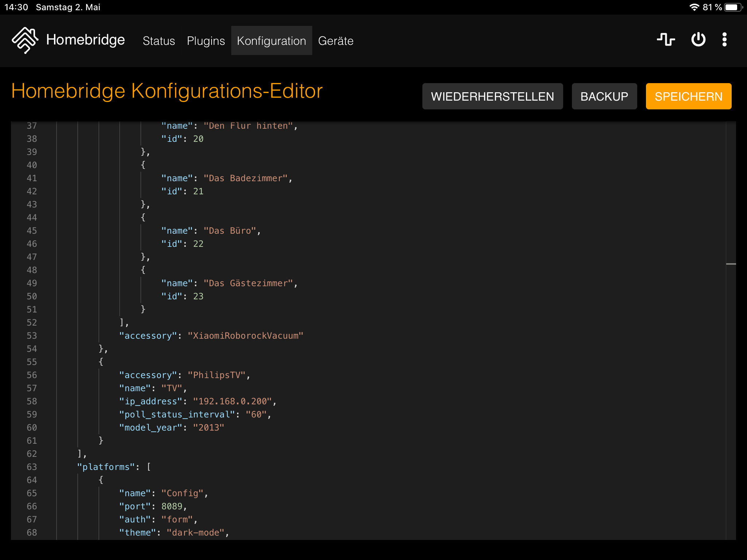Click line number 63 in gutter
The image size is (747, 560).
(32, 467)
